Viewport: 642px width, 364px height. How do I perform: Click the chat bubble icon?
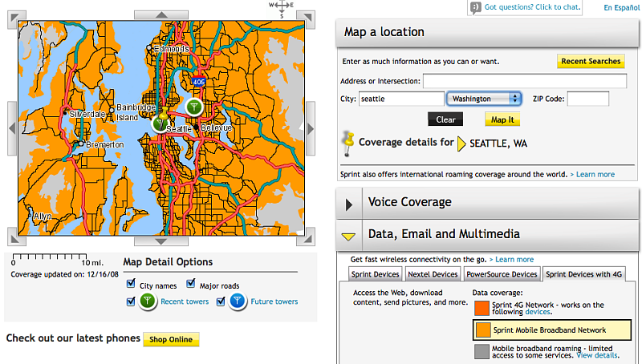pos(475,8)
